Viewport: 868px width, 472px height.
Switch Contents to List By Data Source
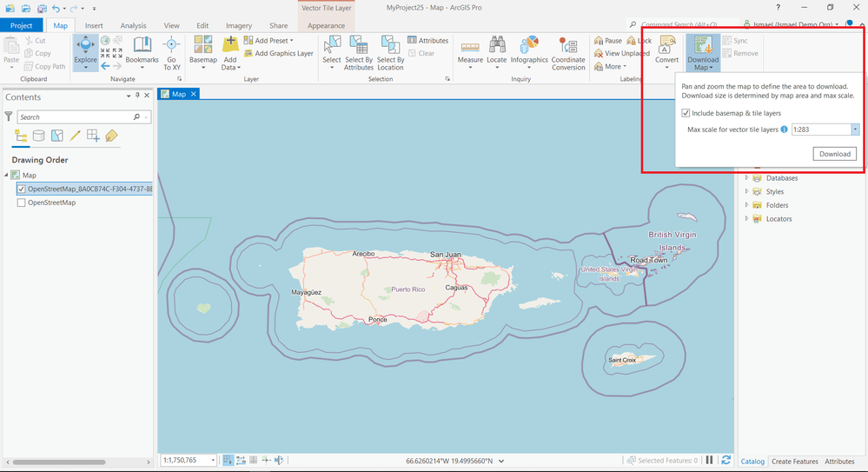click(39, 136)
